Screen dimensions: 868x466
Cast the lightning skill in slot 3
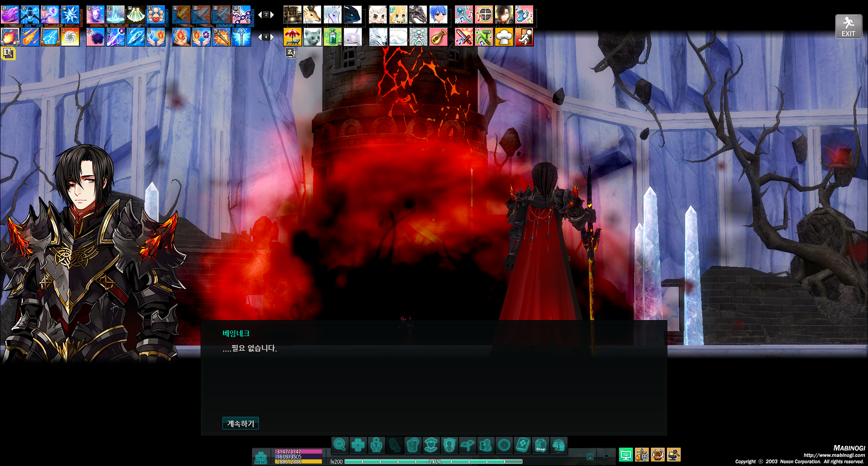point(50,37)
